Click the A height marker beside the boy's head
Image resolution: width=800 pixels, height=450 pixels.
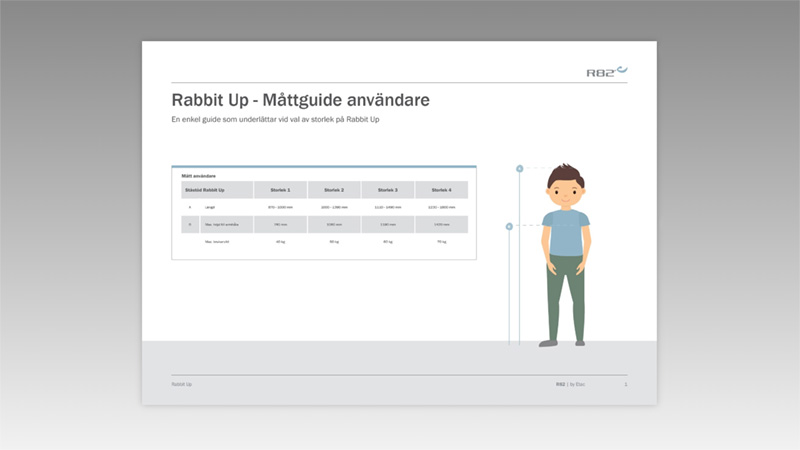519,168
